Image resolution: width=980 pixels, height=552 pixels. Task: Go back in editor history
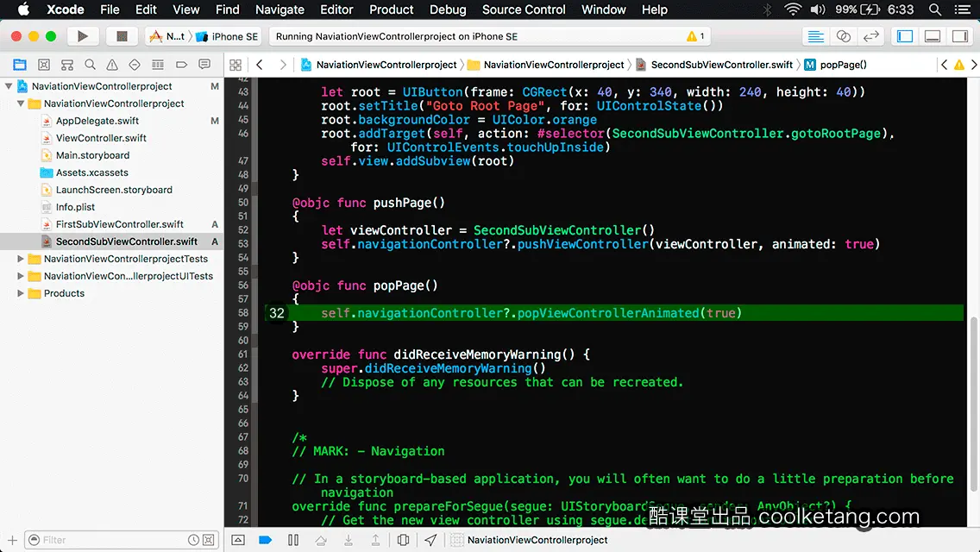click(260, 65)
